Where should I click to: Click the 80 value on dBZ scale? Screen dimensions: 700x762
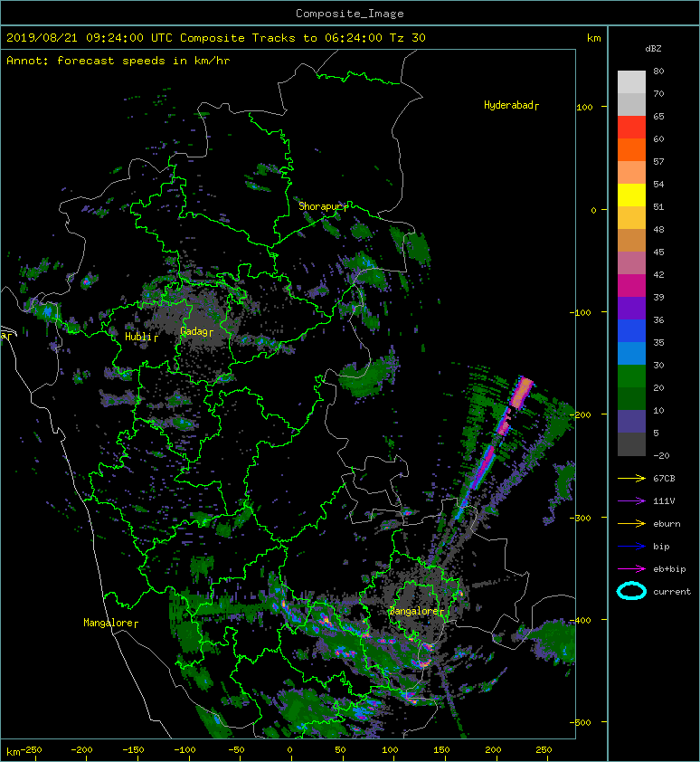pyautogui.click(x=658, y=71)
